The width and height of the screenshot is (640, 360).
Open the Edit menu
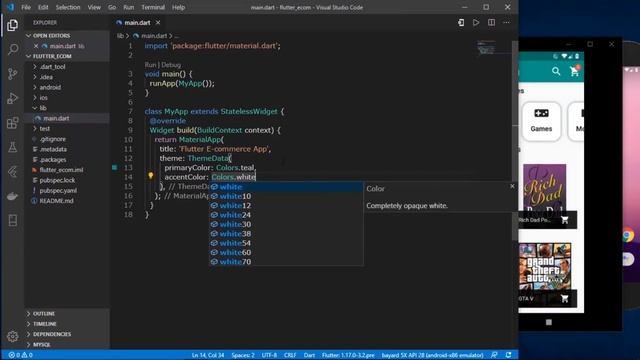43,7
